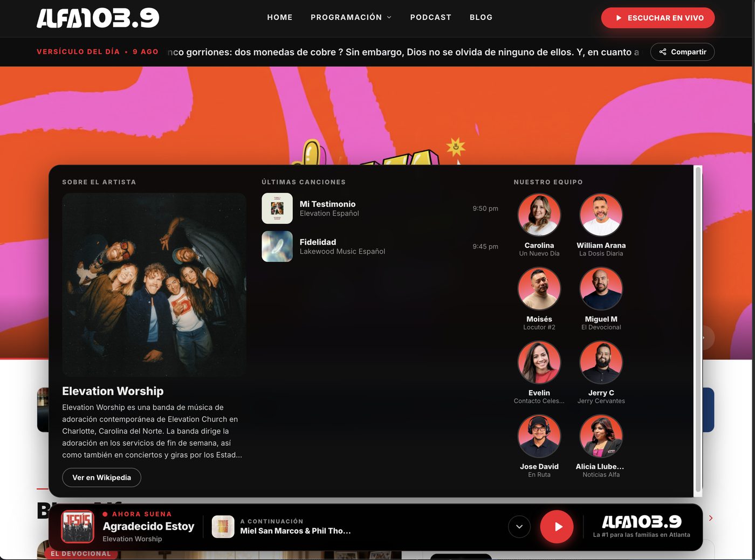755x560 pixels.
Task: Select the Mi Testimonio album cover
Action: click(277, 209)
